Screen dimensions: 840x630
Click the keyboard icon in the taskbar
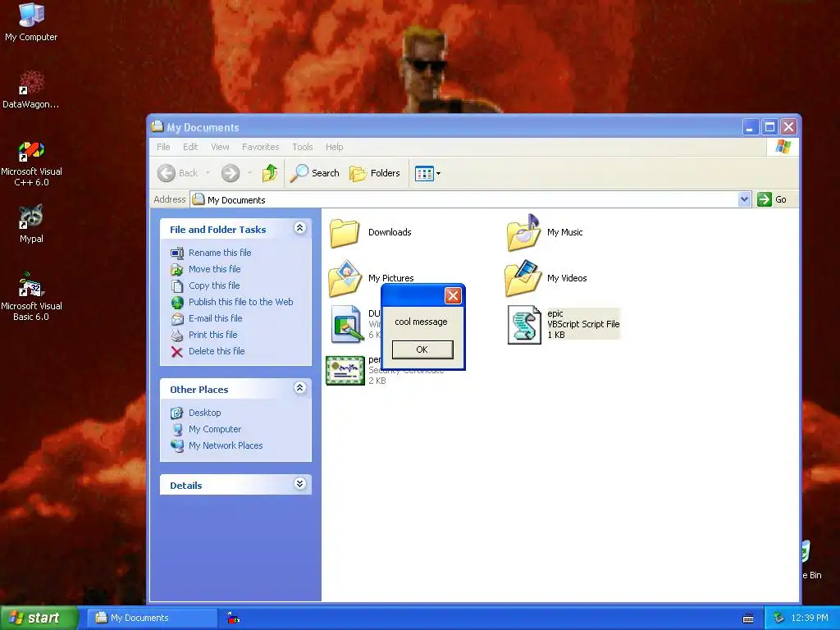click(x=748, y=619)
